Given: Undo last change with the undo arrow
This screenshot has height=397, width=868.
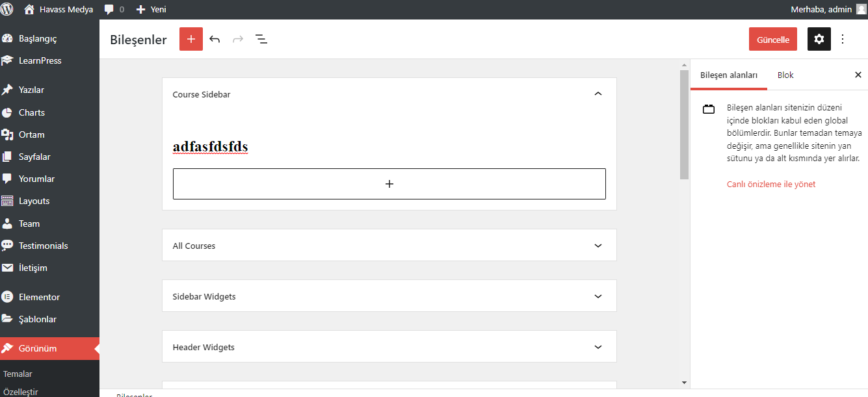Looking at the screenshot, I should tap(215, 39).
